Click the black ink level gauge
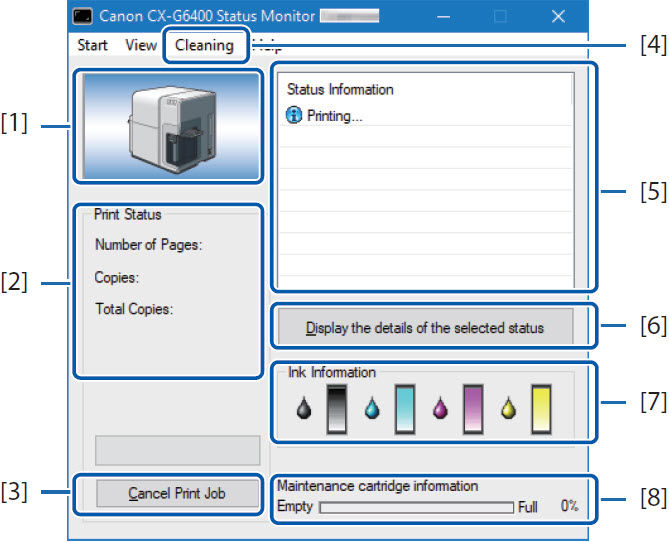Screen dimensions: 669x542 (x=337, y=408)
